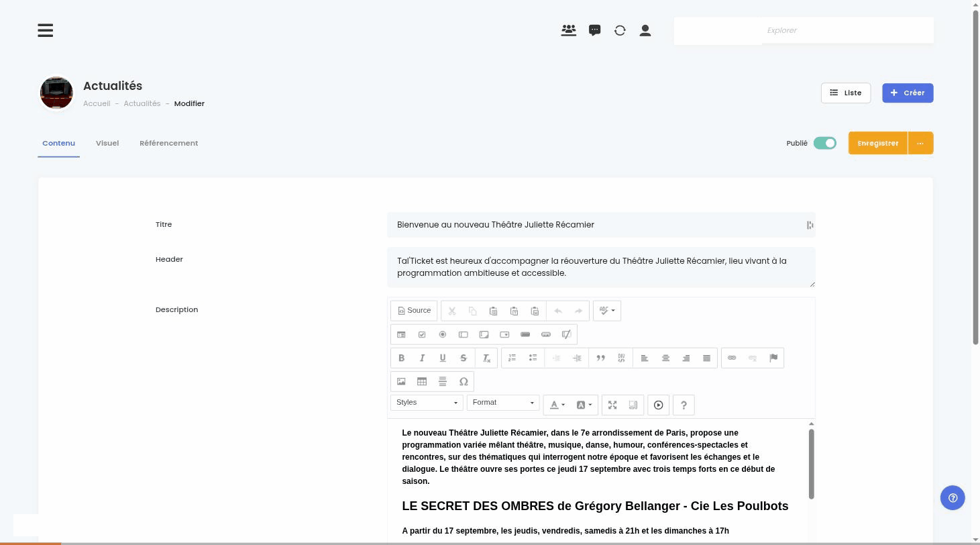Click the Enregistrer save button
Viewport: 980px width, 545px height.
(x=878, y=143)
